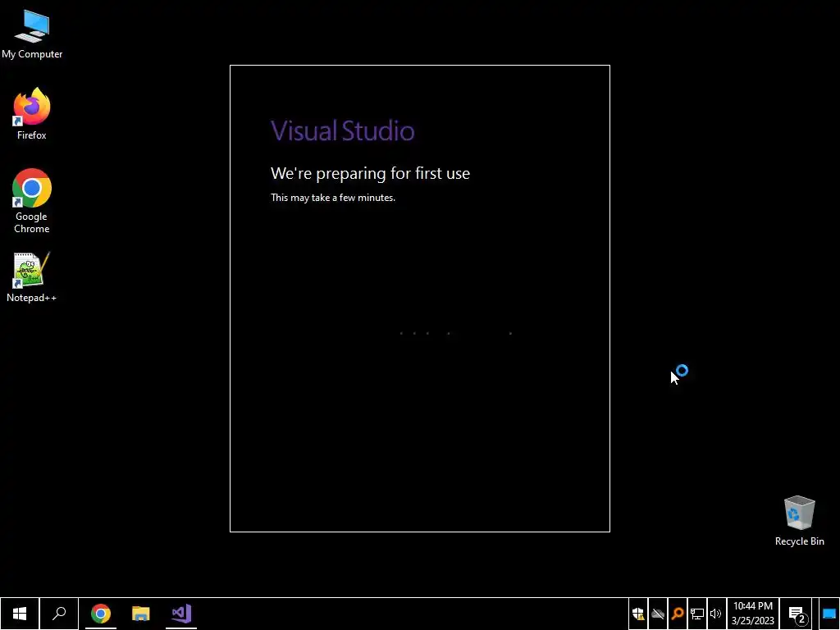This screenshot has height=630, width=840.
Task: Click the cloud tray icon with slash
Action: click(x=658, y=614)
